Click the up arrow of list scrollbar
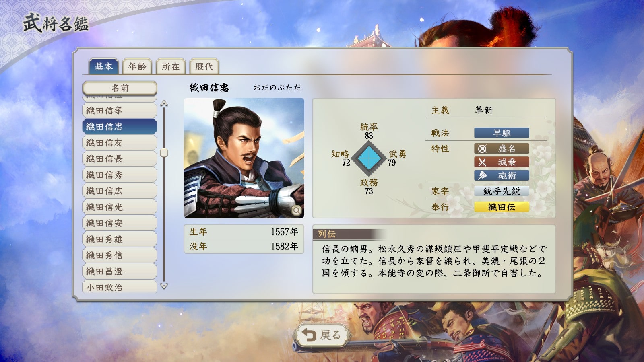This screenshot has width=644, height=362. pyautogui.click(x=164, y=104)
